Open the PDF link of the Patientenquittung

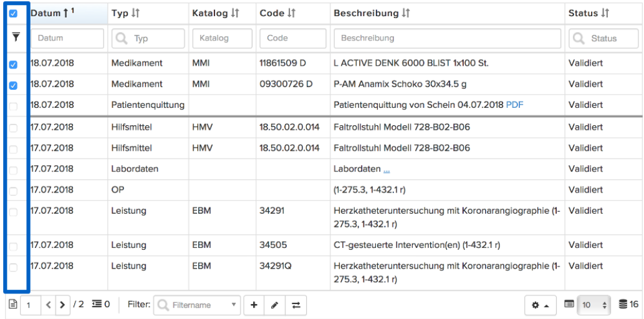coord(514,105)
